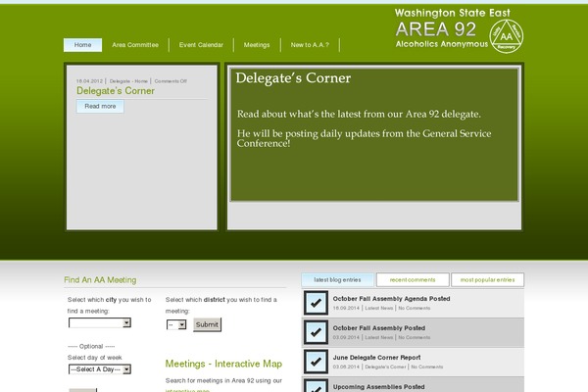This screenshot has width=588, height=392.
Task: Click the Meetings - Interactive Map heading
Action: pyautogui.click(x=223, y=364)
